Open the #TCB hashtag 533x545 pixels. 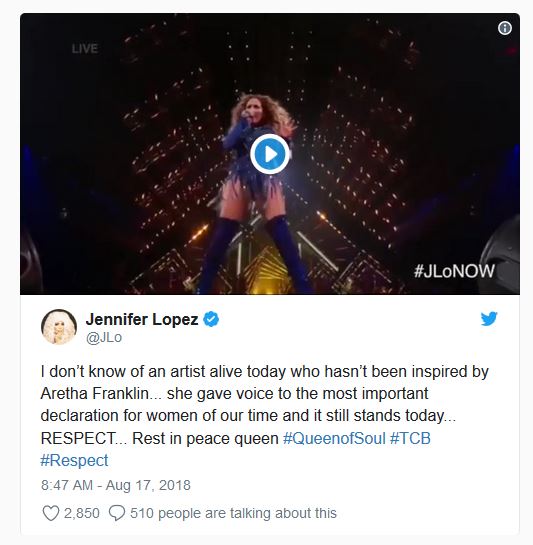tap(410, 438)
